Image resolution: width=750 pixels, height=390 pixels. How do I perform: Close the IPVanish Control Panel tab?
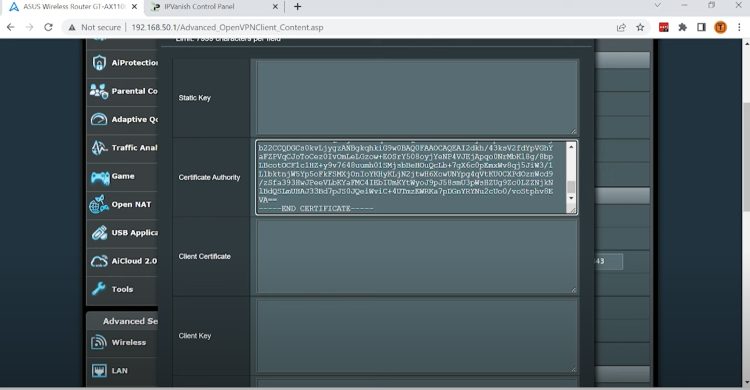275,7
